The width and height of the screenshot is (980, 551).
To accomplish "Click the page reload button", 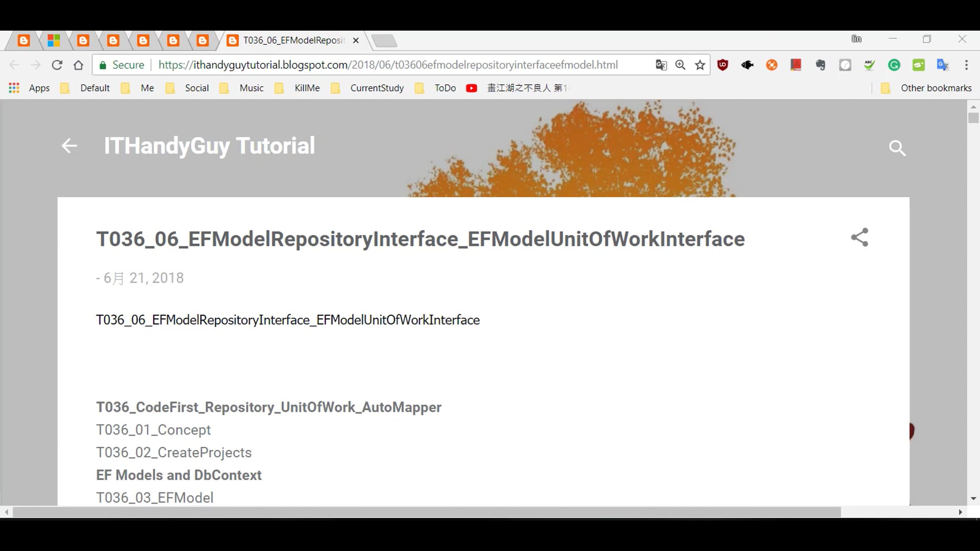I will tap(57, 65).
